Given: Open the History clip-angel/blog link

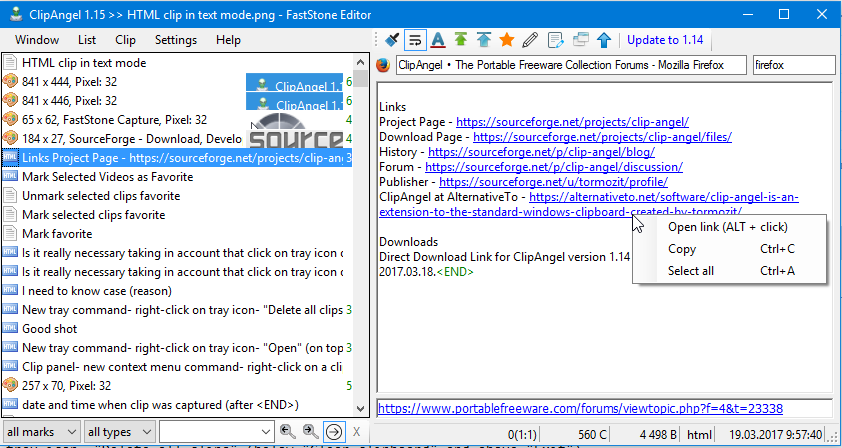Looking at the screenshot, I should click(541, 152).
